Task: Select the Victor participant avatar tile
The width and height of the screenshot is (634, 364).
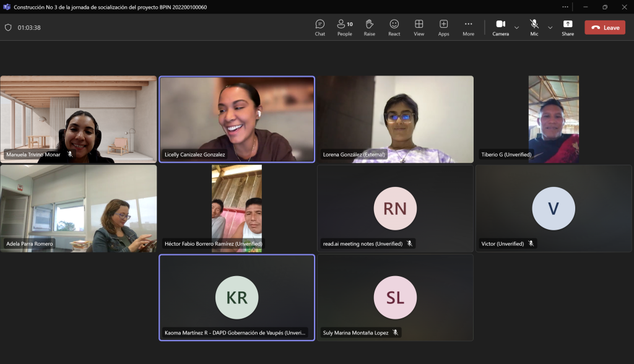Action: (554, 208)
